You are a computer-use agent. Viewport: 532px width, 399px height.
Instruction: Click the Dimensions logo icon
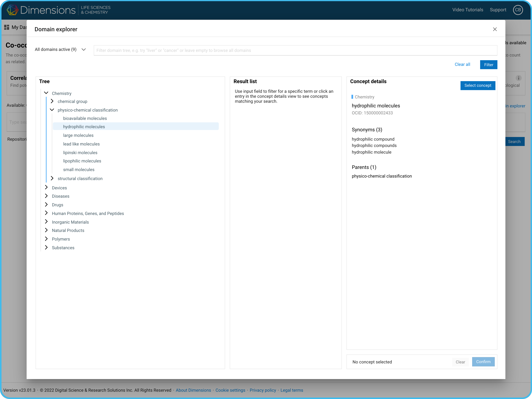click(12, 10)
